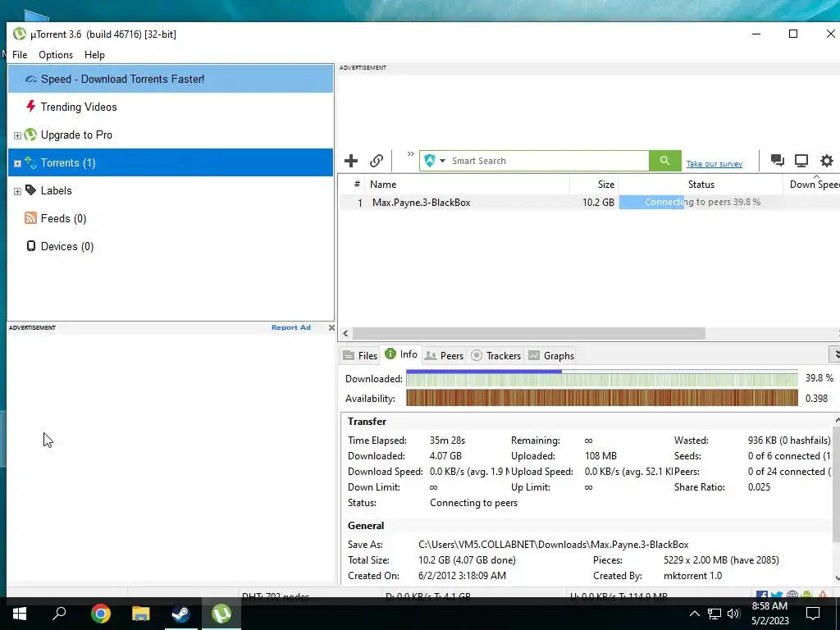
Task: Sort by the # column header
Action: (357, 185)
